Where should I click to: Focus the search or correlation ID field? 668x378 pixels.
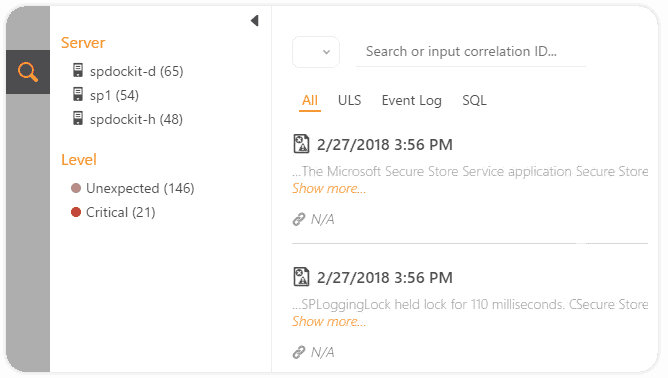click(471, 52)
